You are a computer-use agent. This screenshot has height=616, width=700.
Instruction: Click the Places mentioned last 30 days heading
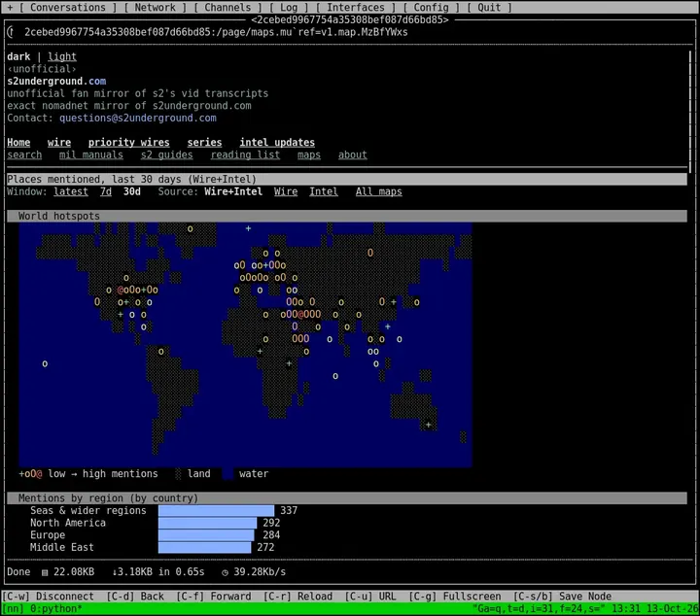point(347,179)
